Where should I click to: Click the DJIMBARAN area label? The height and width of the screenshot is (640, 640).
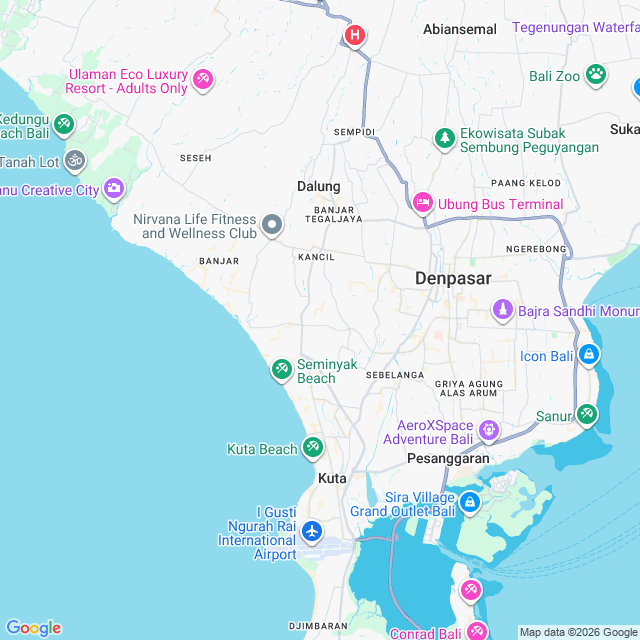tap(318, 626)
